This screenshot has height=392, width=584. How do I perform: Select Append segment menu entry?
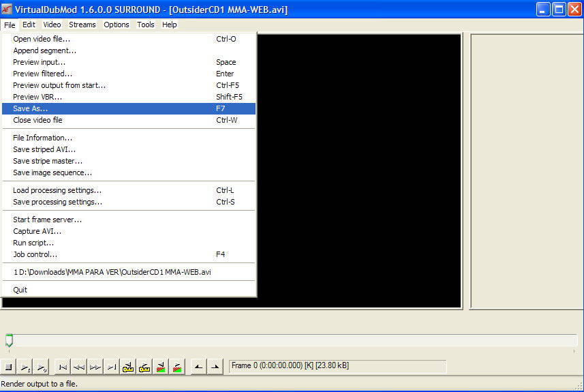[x=129, y=50]
